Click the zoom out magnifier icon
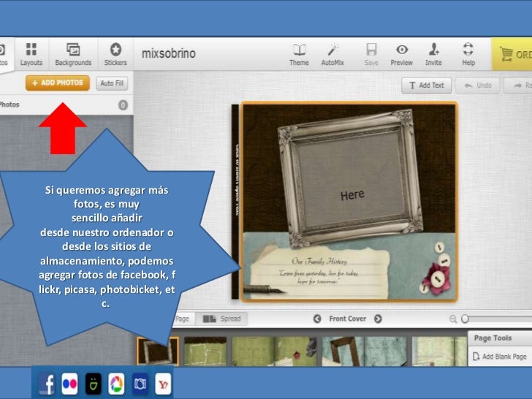The height and width of the screenshot is (399, 532). click(x=453, y=319)
